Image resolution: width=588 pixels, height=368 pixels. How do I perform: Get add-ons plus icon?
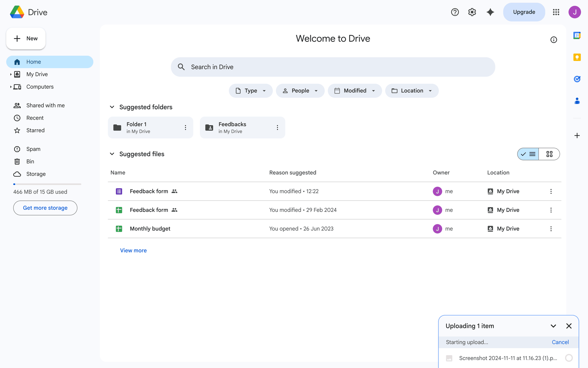[x=577, y=136]
